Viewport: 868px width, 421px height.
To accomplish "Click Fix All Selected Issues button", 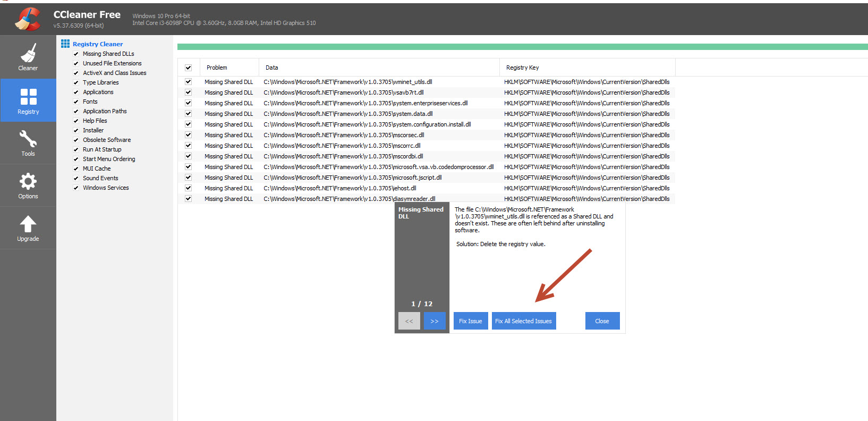I will pyautogui.click(x=524, y=321).
